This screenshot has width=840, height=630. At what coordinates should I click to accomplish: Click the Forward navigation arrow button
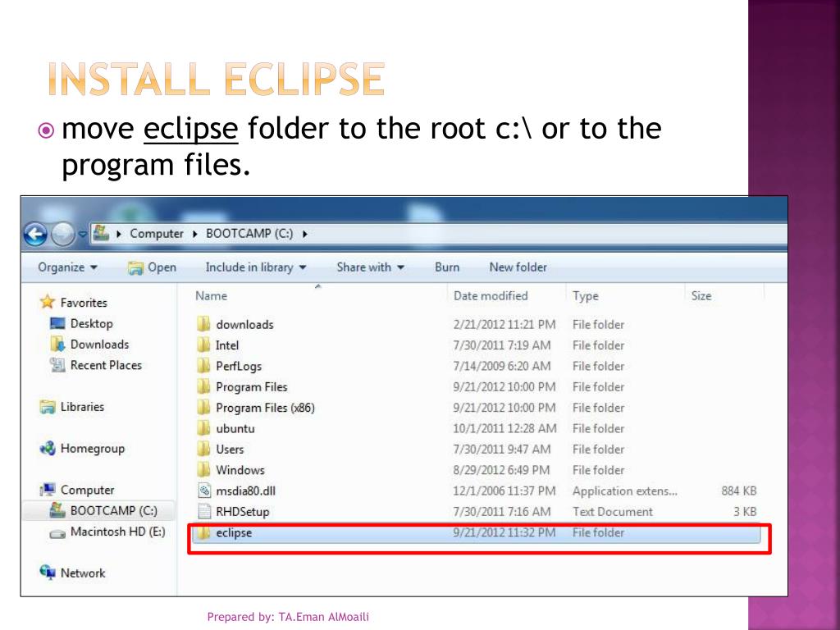tap(62, 234)
